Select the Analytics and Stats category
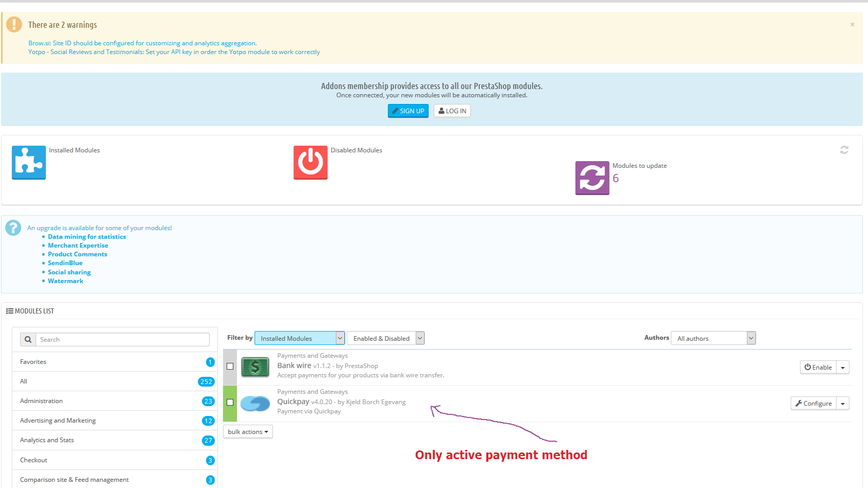This screenshot has width=868, height=488. [115, 440]
